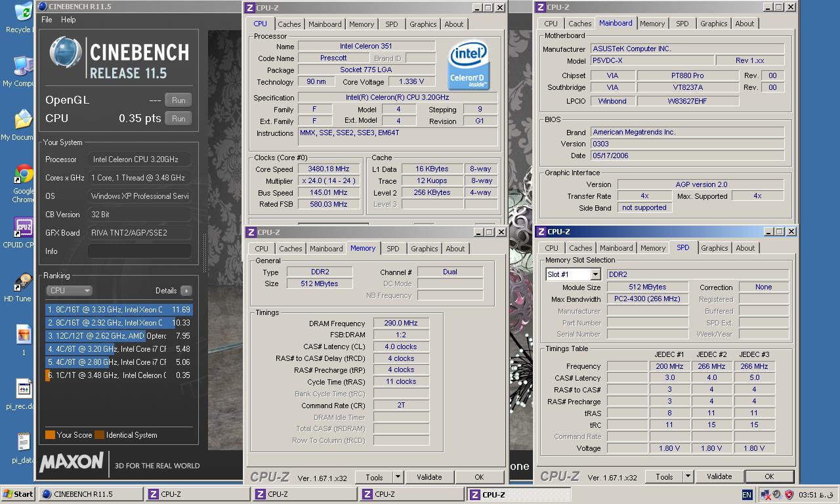Viewport: 840px width, 504px height.
Task: Click the Info field in Cinebench
Action: click(140, 251)
